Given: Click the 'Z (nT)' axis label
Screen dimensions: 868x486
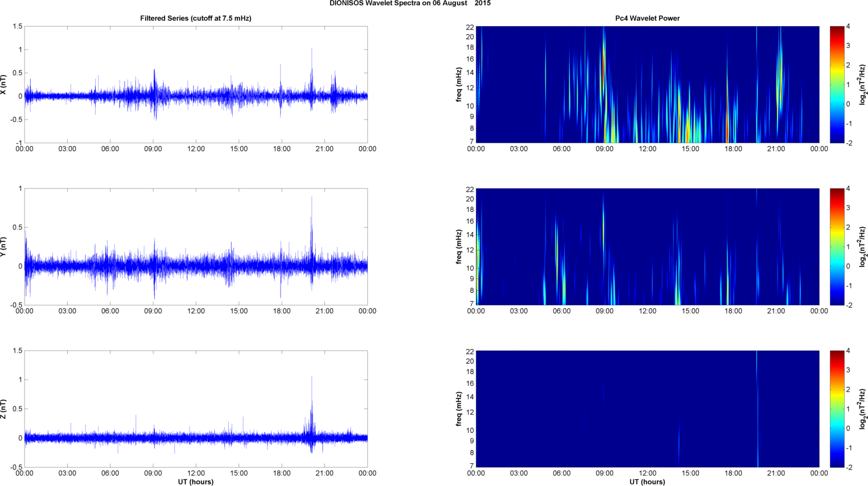Looking at the screenshot, I should click(x=4, y=409).
